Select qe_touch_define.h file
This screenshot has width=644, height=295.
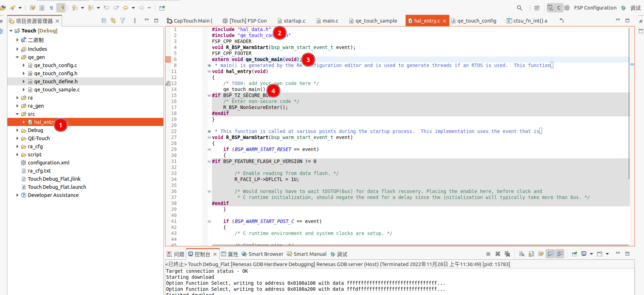(x=56, y=82)
